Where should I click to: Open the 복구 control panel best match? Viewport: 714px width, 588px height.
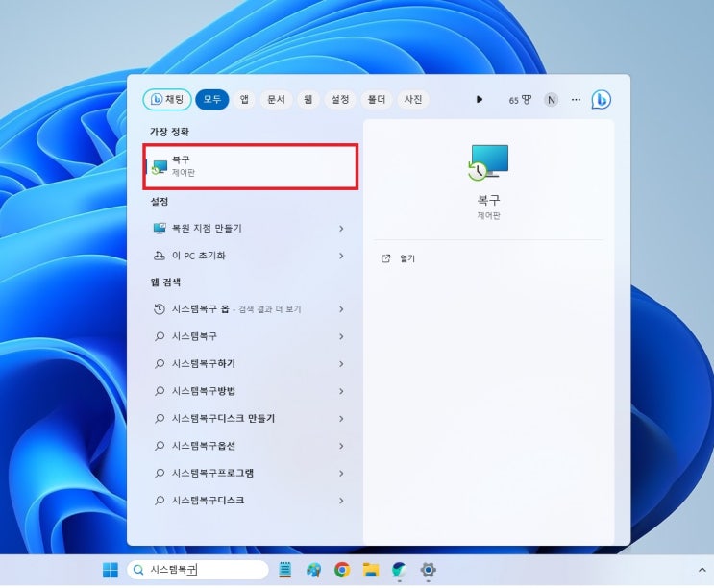tap(250, 166)
